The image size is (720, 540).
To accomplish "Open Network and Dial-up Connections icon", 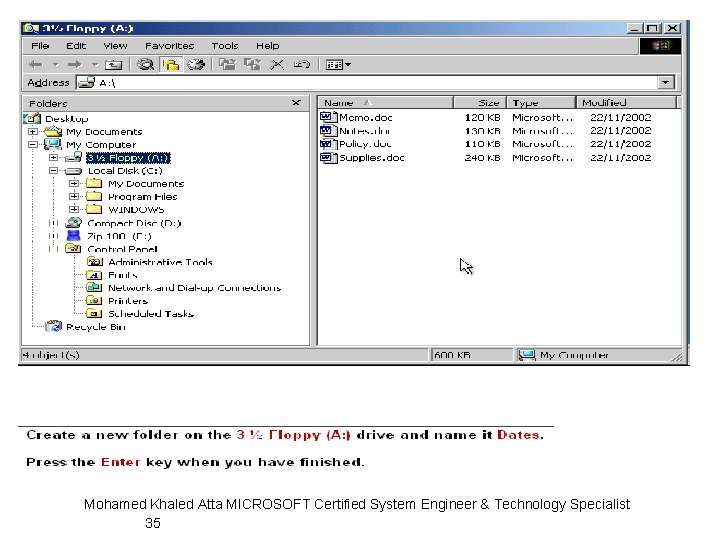I will (x=94, y=287).
